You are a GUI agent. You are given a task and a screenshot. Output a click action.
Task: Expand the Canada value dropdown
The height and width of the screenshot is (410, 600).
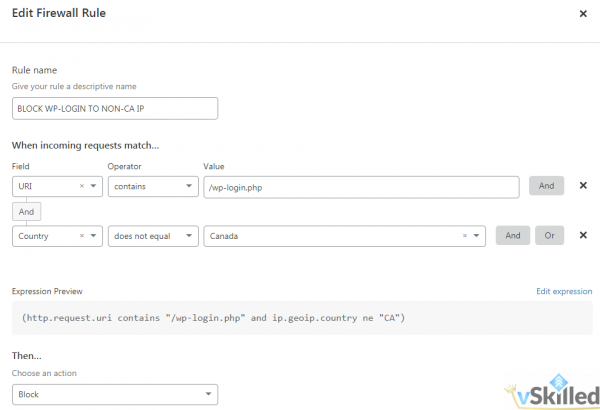point(476,236)
